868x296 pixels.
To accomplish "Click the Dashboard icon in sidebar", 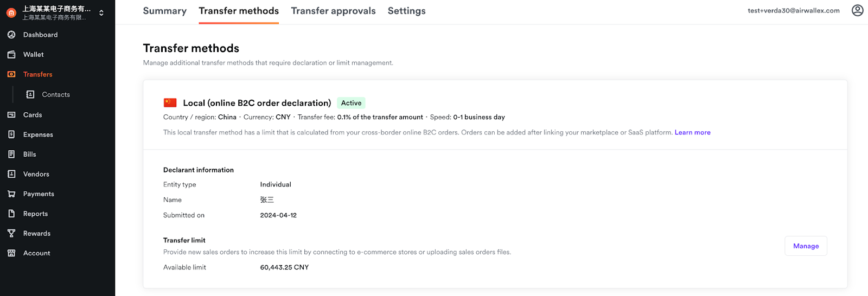I will 11,35.
